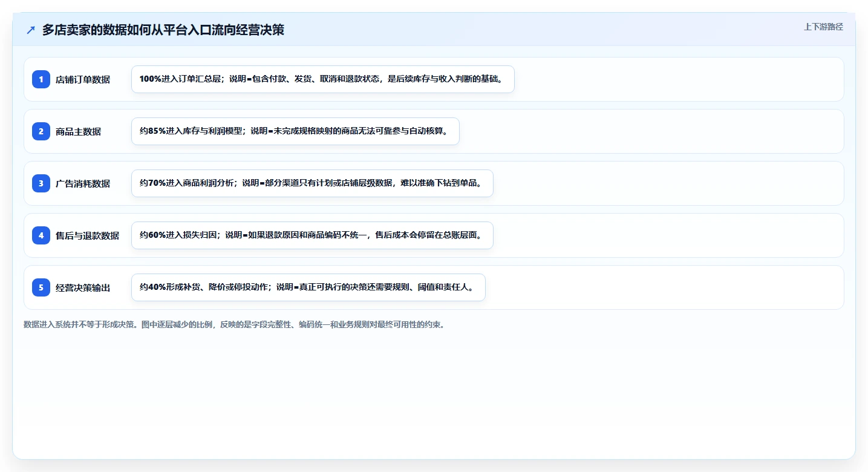Image resolution: width=868 pixels, height=472 pixels.
Task: Select the 店铺订单数据 label
Action: 83,79
